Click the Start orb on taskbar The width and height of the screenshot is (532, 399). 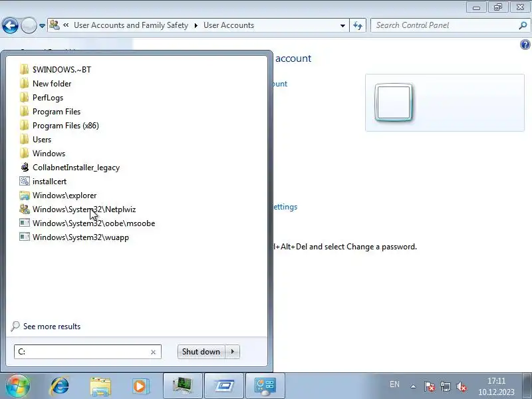click(x=18, y=386)
